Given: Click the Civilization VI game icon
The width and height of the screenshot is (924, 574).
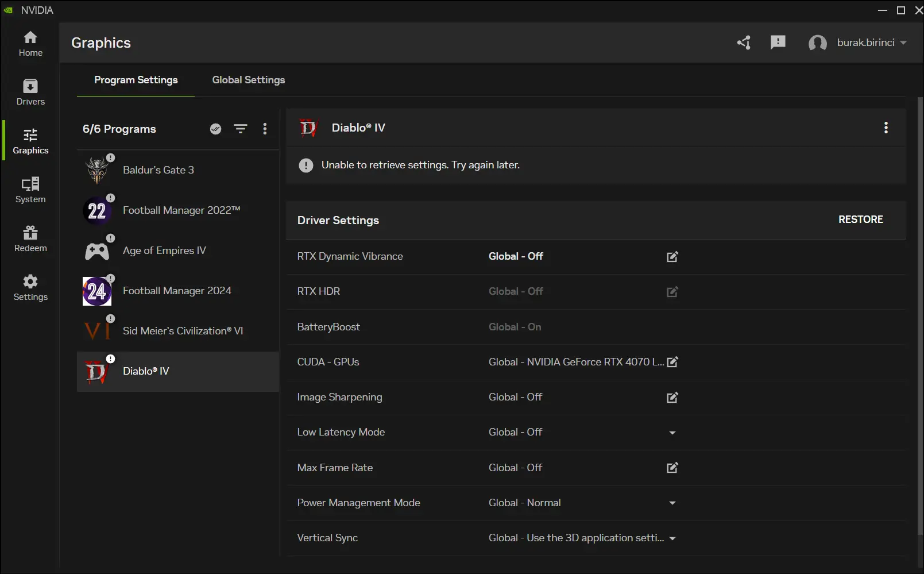Looking at the screenshot, I should click(x=97, y=331).
